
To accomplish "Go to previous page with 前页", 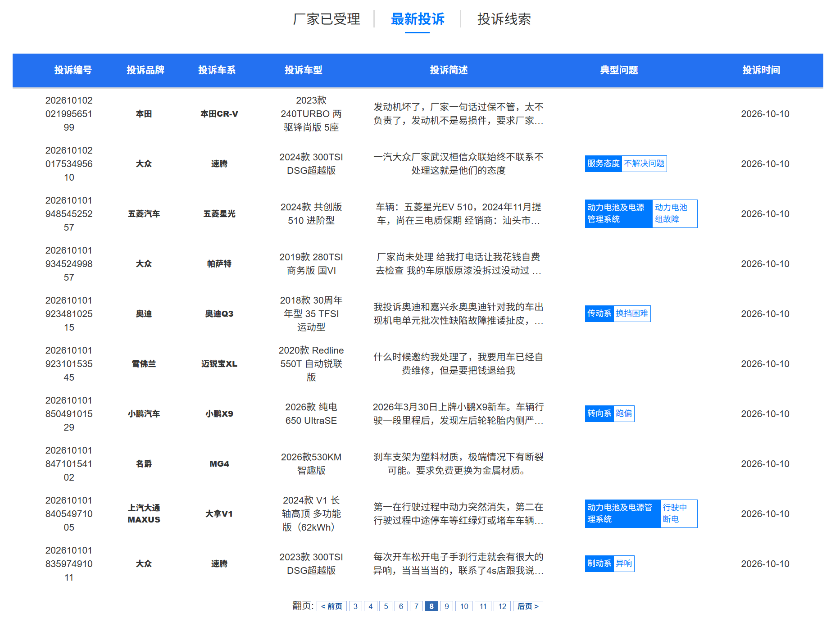I will click(331, 606).
